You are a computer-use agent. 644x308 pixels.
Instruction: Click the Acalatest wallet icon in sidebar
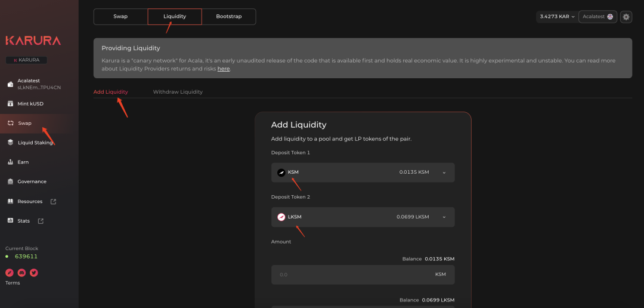pyautogui.click(x=11, y=84)
